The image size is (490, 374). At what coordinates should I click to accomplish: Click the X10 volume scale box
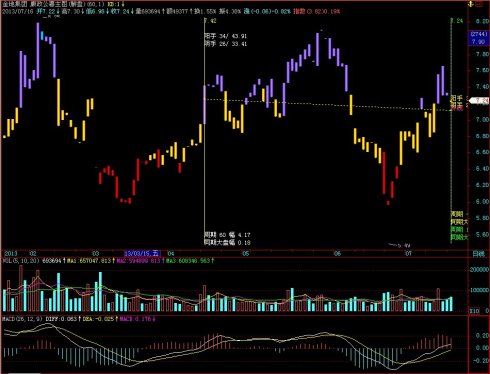coord(474,311)
